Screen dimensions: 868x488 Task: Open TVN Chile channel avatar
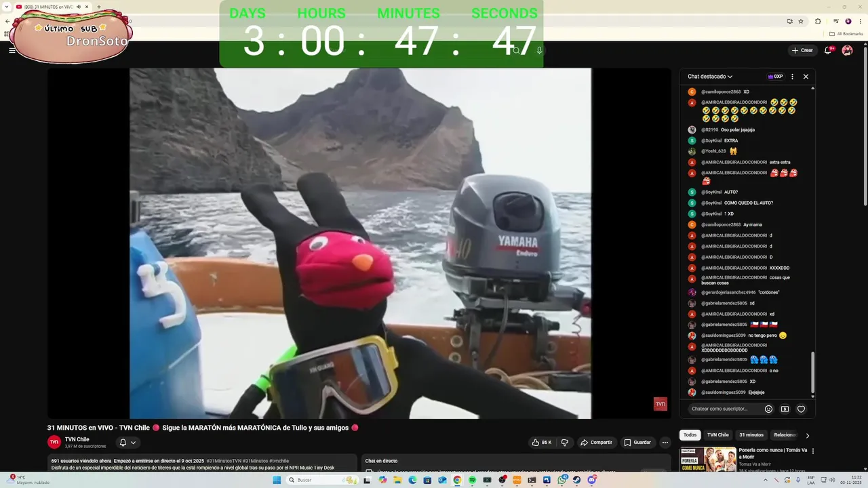click(54, 442)
